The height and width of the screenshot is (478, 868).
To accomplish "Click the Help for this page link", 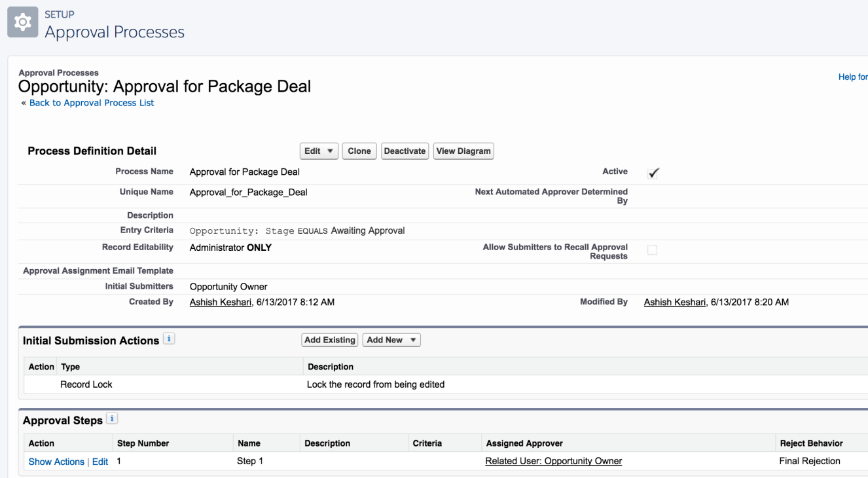I will 853,77.
